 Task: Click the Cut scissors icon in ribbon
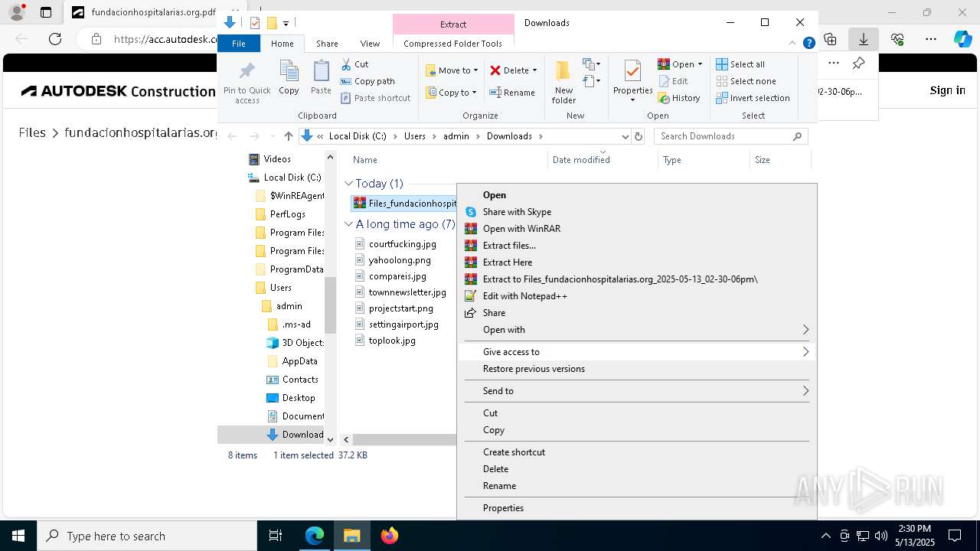click(346, 64)
